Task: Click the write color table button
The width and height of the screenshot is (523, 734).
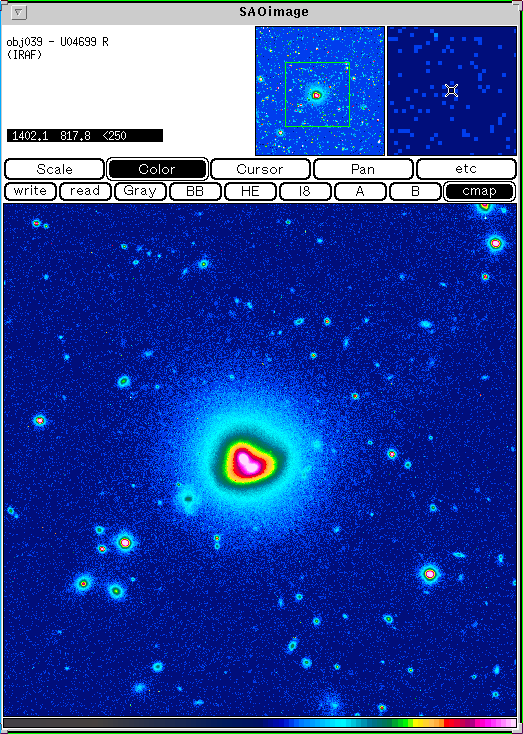Action: (x=30, y=191)
